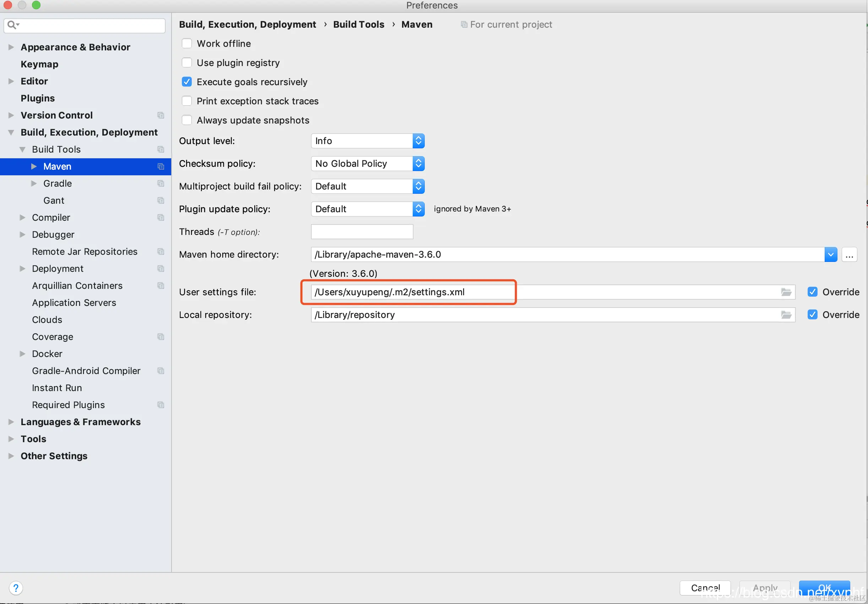Click the Cancel button
868x604 pixels.
pos(705,588)
